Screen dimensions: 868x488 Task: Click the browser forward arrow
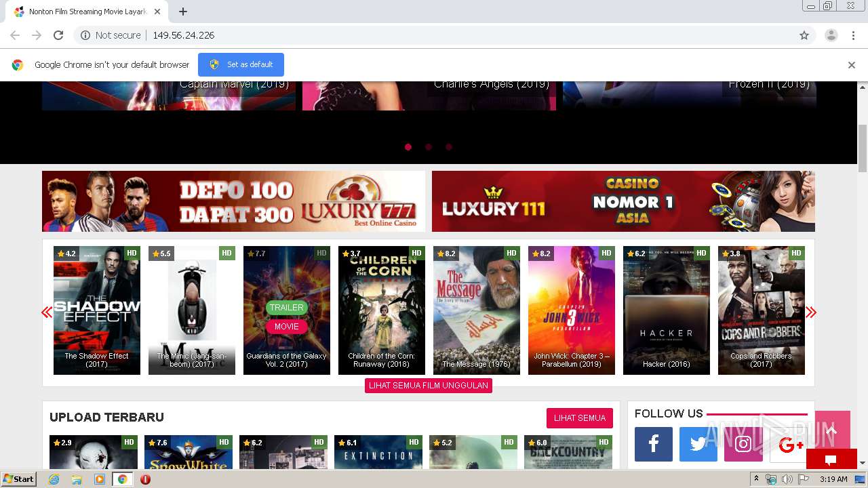37,35
